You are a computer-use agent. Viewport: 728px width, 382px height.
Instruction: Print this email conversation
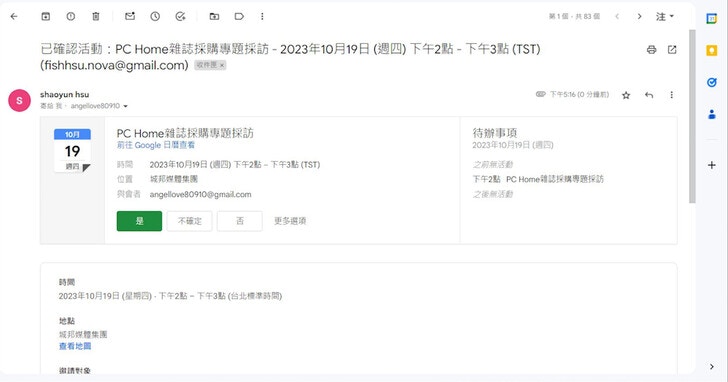tap(651, 50)
